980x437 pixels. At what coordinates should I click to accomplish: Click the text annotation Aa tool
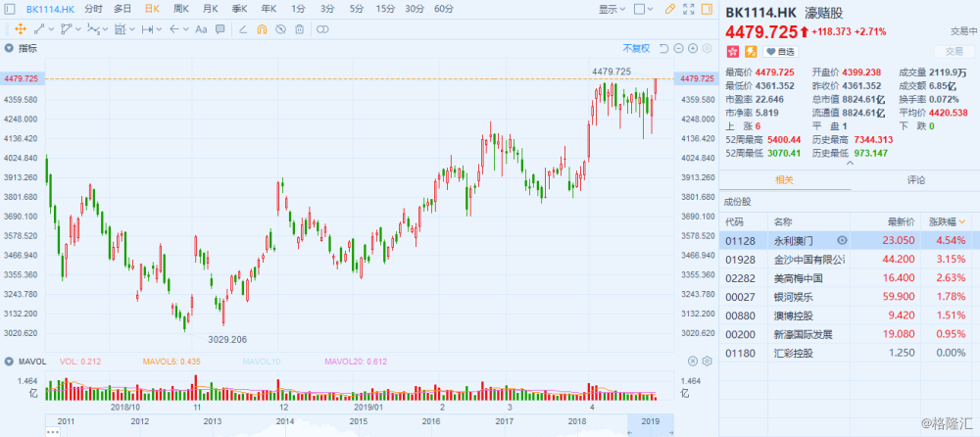click(201, 28)
